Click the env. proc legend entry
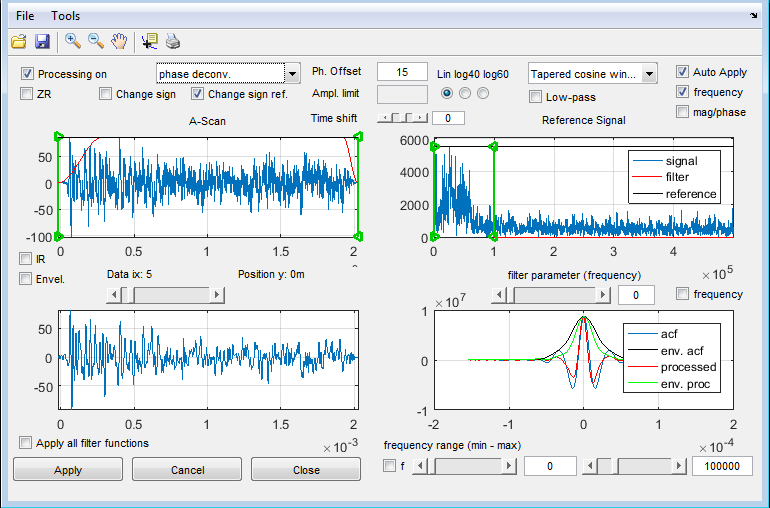 click(672, 384)
